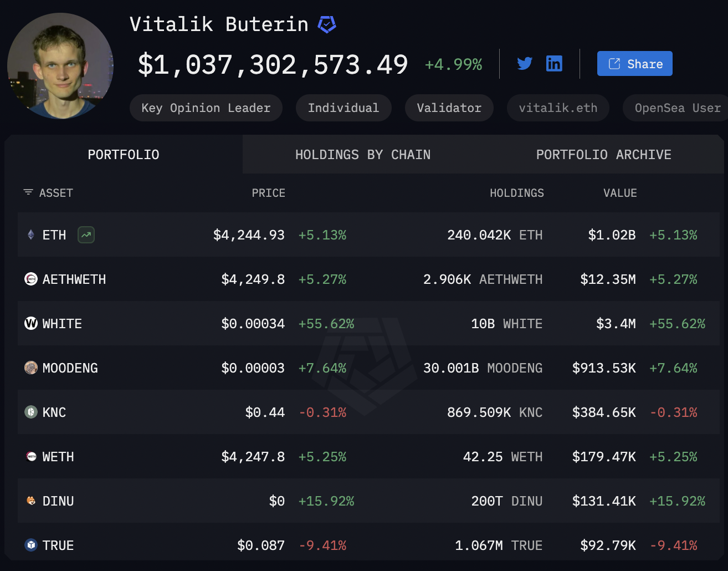Click the Key Opinion Leader tag
Screen dimensions: 728x571
pyautogui.click(x=206, y=108)
